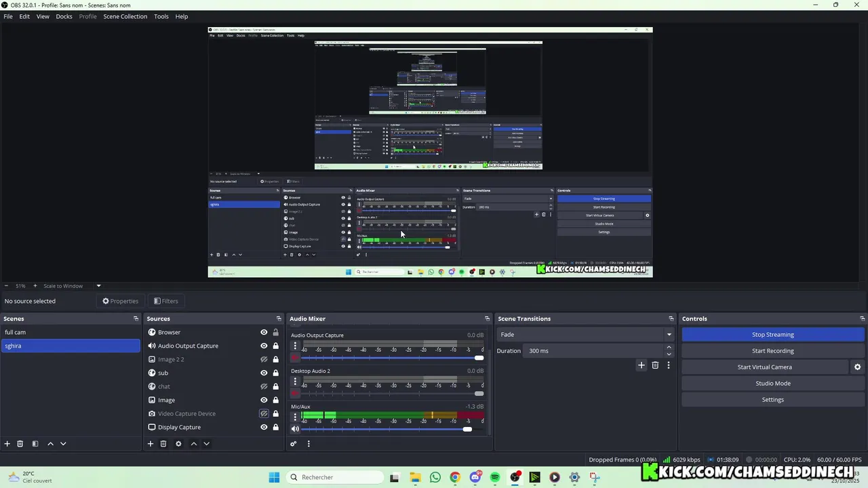The height and width of the screenshot is (488, 868).
Task: Select the full cam scene
Action: [71, 332]
